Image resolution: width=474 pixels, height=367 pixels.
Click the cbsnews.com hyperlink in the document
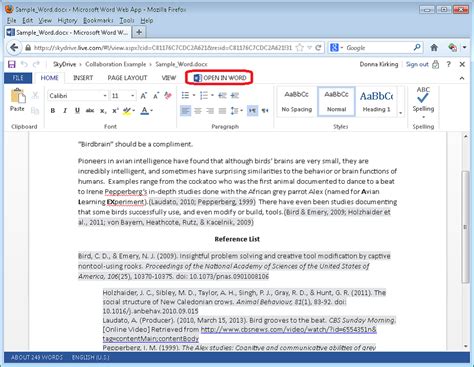coord(289,330)
